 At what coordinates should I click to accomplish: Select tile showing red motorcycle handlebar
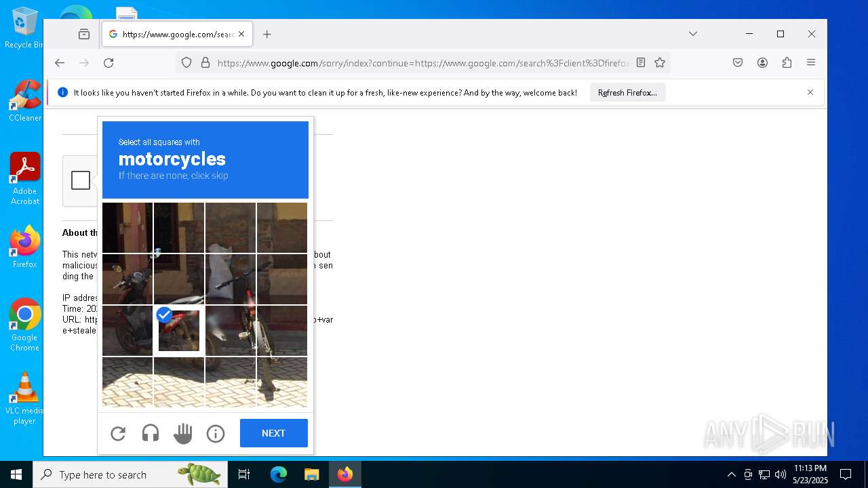click(127, 279)
